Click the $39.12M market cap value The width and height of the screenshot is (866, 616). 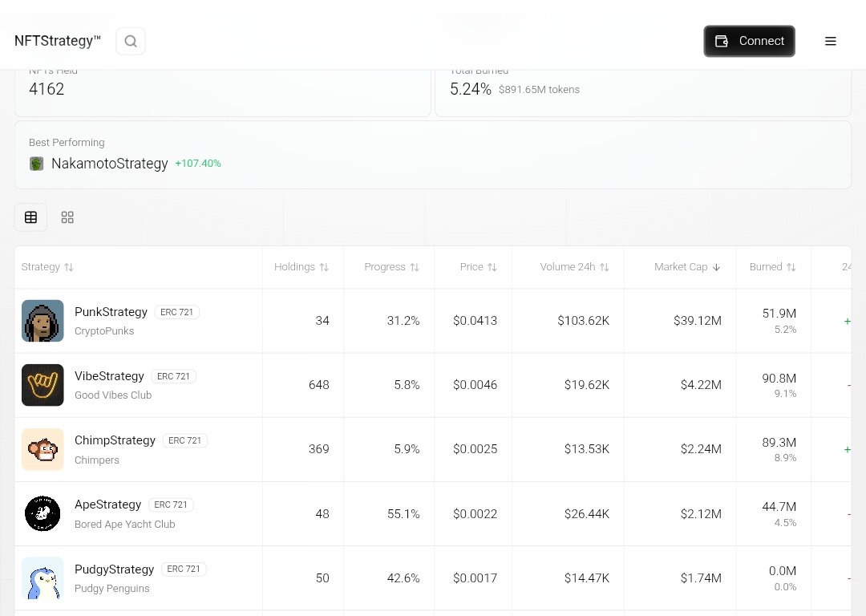pos(698,321)
